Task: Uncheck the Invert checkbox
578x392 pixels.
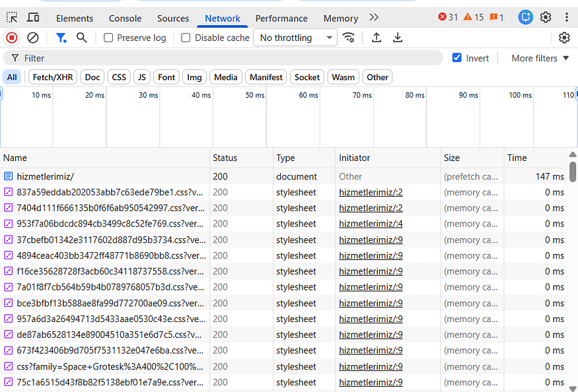Action: coord(456,58)
